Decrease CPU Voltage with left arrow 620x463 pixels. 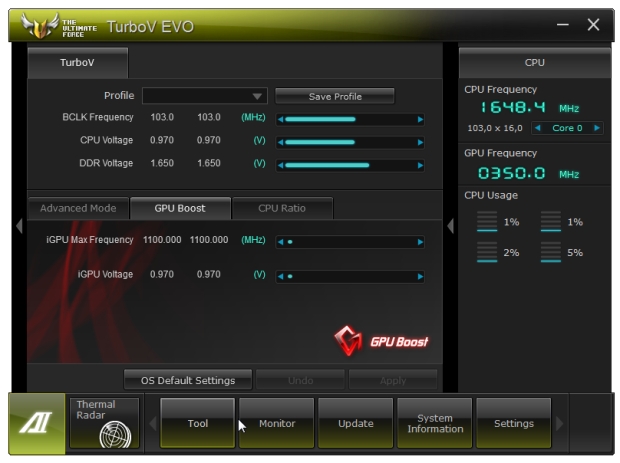click(280, 142)
